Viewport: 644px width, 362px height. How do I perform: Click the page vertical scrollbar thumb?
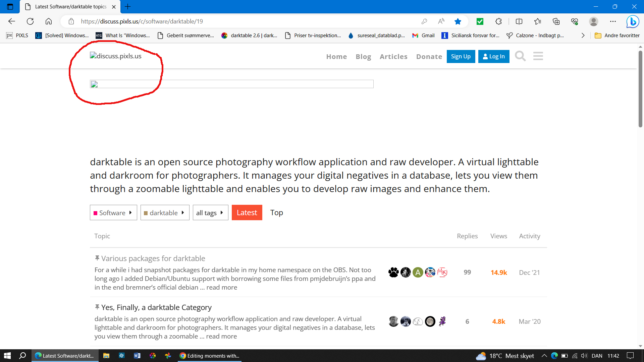640,89
